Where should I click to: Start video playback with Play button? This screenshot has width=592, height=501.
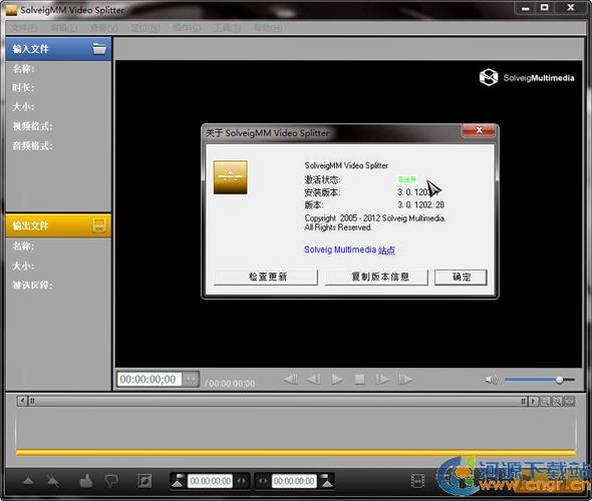tap(337, 379)
